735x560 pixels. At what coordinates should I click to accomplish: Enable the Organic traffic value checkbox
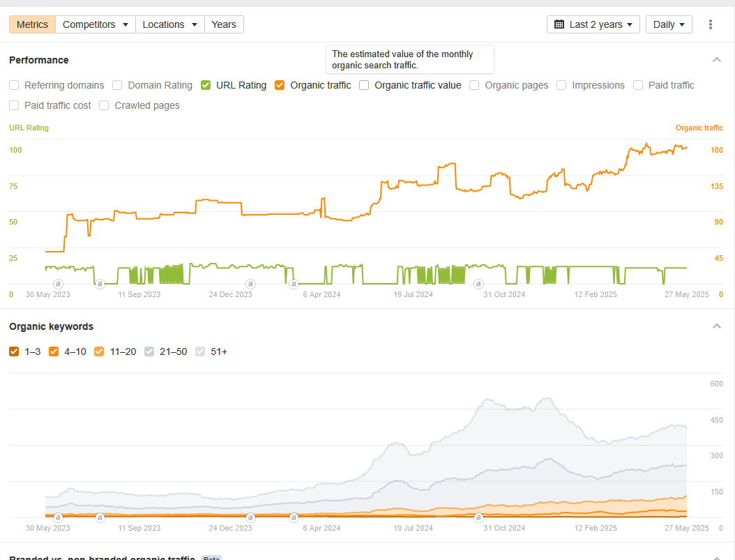tap(364, 85)
